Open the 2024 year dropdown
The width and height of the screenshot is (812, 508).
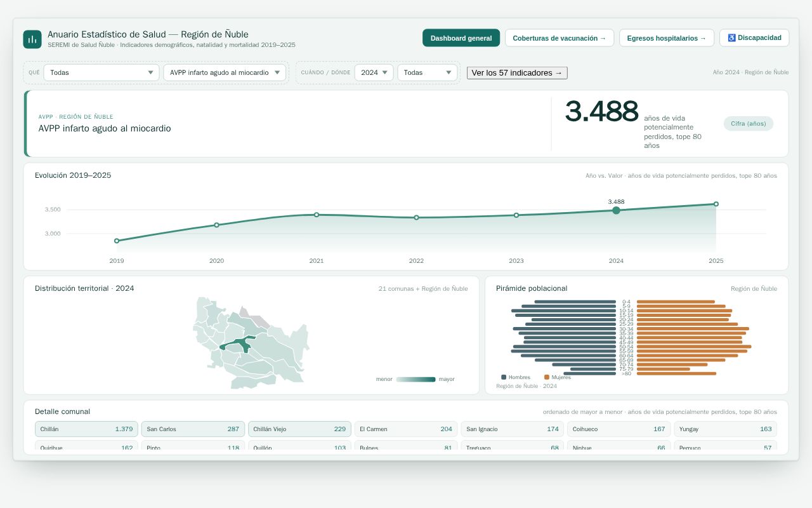[374, 72]
